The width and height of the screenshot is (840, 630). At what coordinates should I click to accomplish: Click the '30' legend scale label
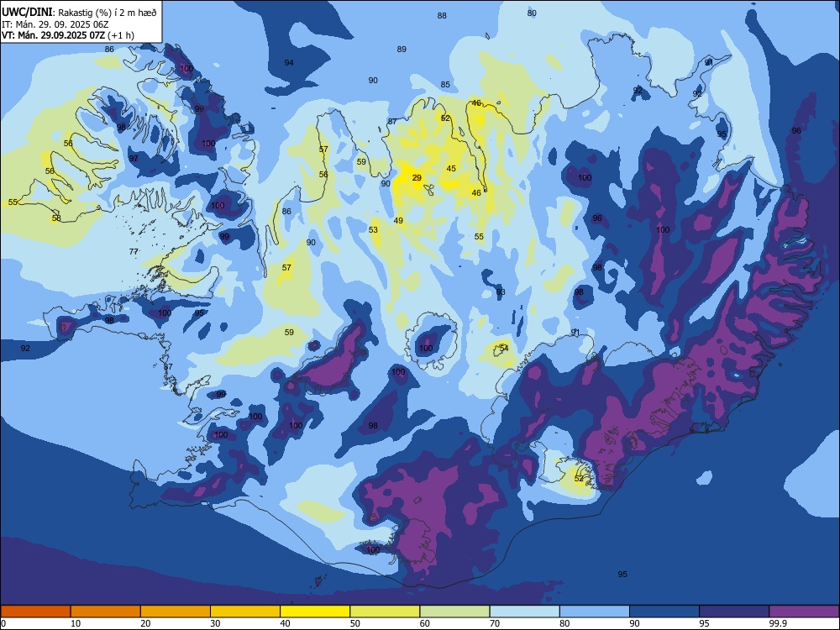(x=215, y=623)
